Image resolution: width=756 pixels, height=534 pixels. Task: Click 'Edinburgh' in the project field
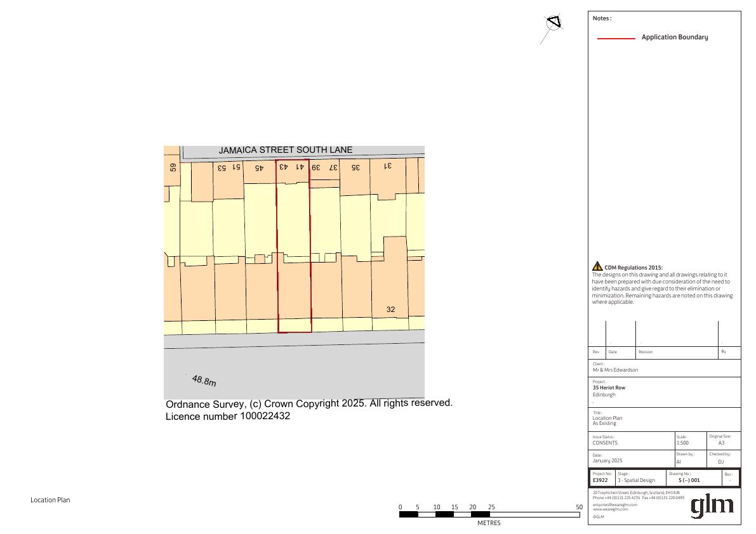(604, 394)
